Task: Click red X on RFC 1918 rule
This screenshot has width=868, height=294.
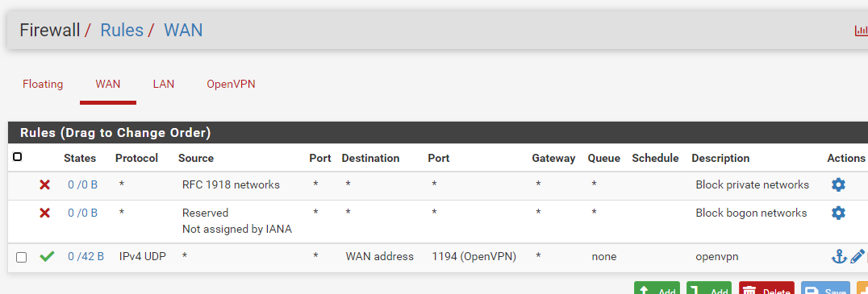Action: click(x=45, y=184)
